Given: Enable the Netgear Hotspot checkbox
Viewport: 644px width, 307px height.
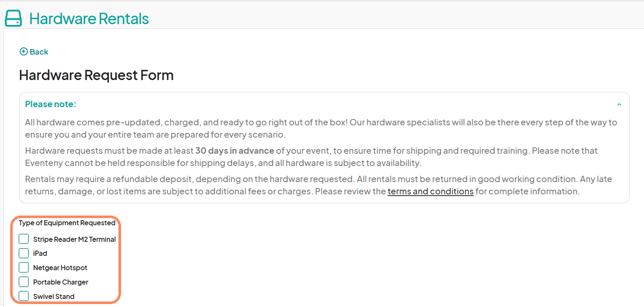Looking at the screenshot, I should coord(24,268).
